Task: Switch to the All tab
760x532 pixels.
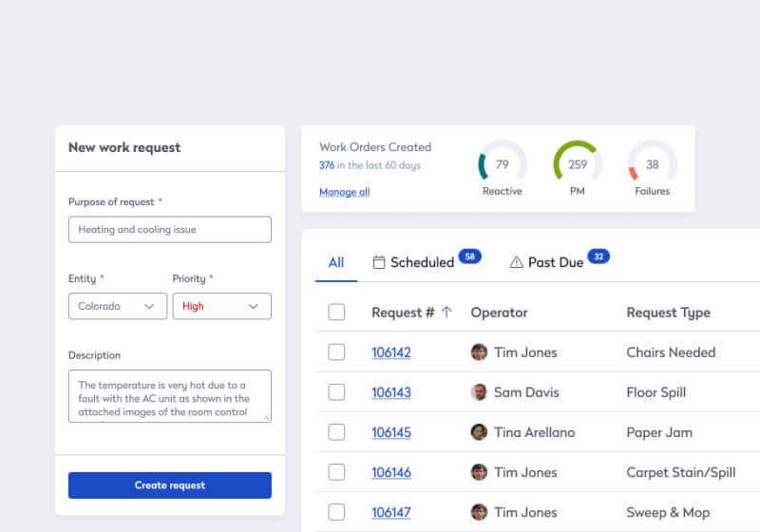Action: click(336, 262)
